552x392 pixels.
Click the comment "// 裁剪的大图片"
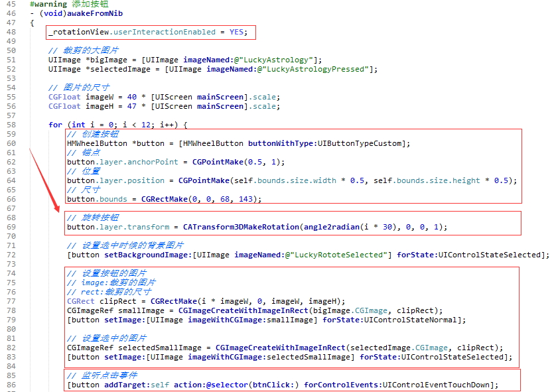[84, 50]
